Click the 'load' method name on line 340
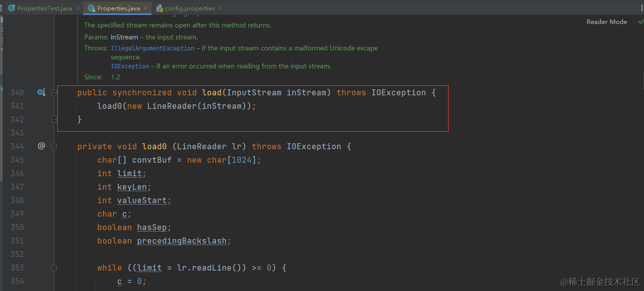This screenshot has height=291, width=644. click(212, 92)
